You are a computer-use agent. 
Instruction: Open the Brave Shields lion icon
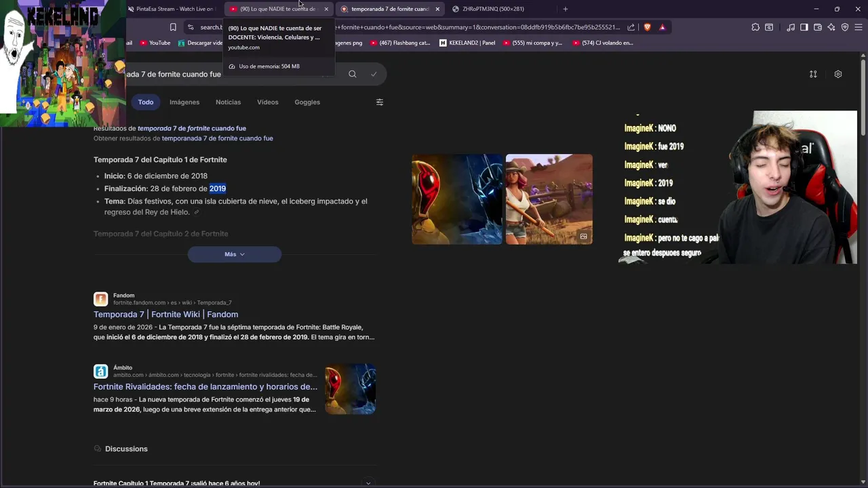click(x=647, y=27)
